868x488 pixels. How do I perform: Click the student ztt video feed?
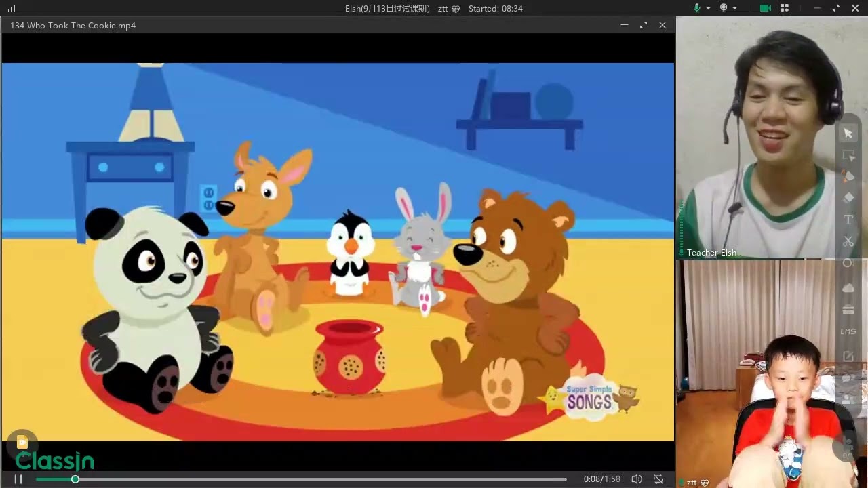coord(772,374)
